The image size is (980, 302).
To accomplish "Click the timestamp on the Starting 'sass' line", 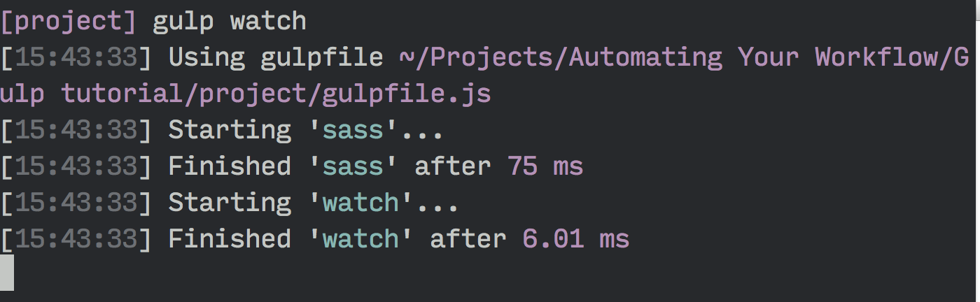I will coord(76,130).
